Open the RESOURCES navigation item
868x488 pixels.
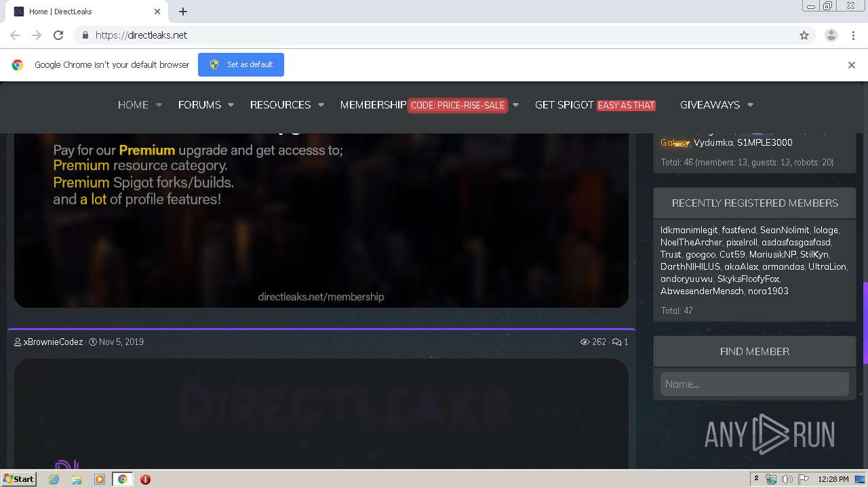(280, 105)
